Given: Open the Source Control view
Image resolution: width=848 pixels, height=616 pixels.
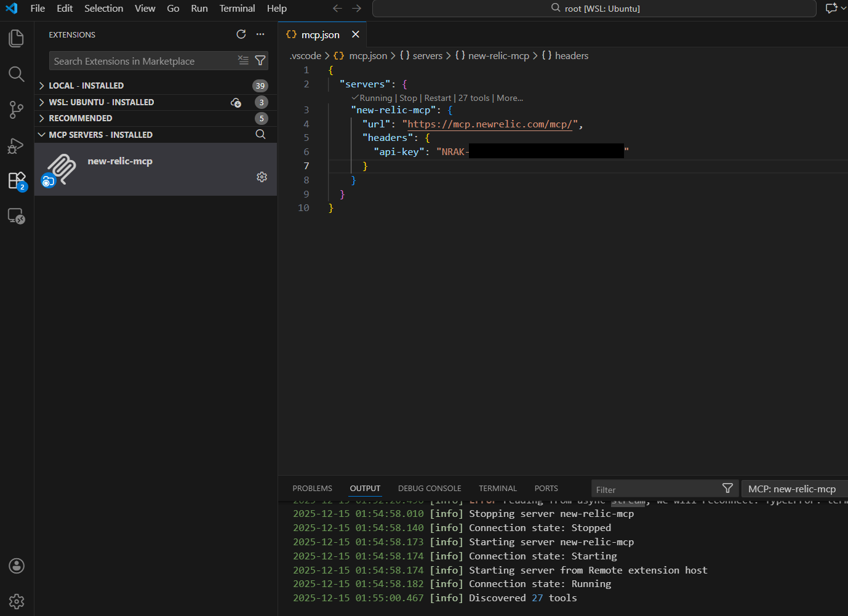Looking at the screenshot, I should point(16,110).
